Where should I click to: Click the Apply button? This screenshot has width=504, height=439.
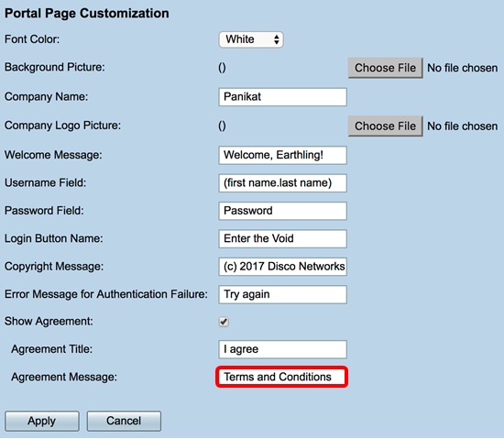pos(42,421)
